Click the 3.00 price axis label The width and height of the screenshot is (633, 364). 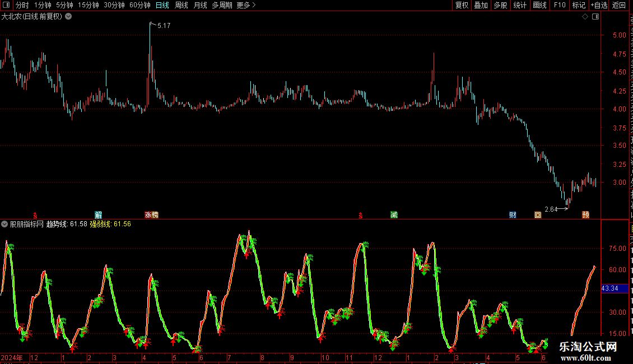[619, 183]
